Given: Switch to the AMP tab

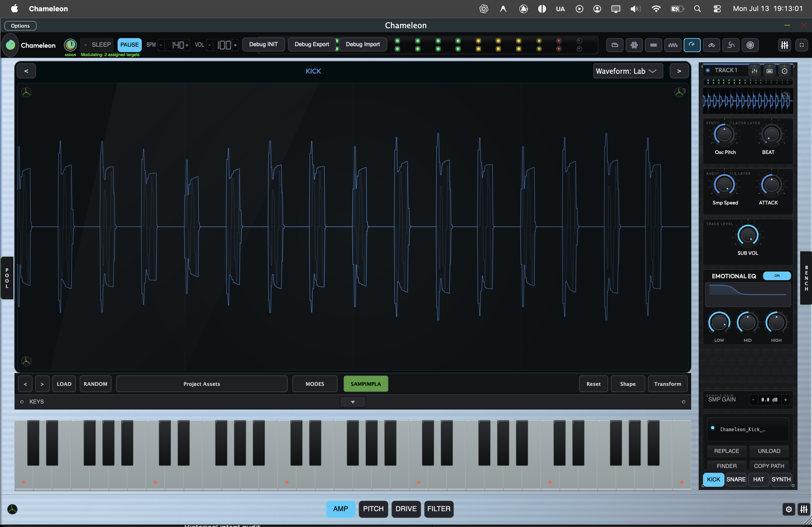Looking at the screenshot, I should [x=340, y=509].
